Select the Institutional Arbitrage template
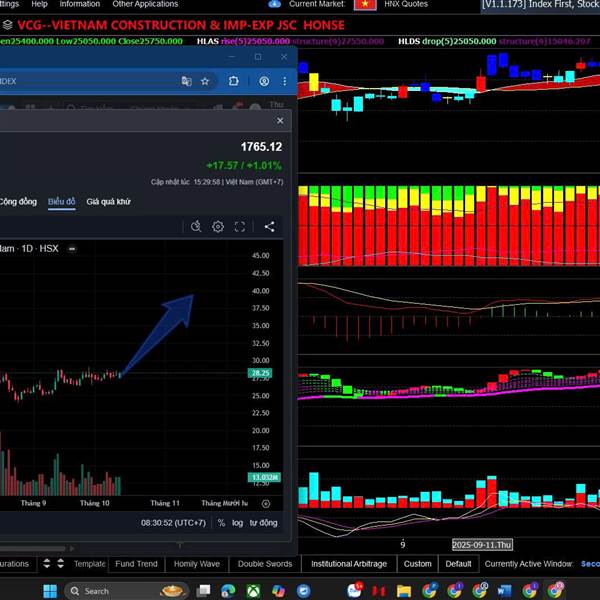This screenshot has width=600, height=600. click(x=349, y=564)
